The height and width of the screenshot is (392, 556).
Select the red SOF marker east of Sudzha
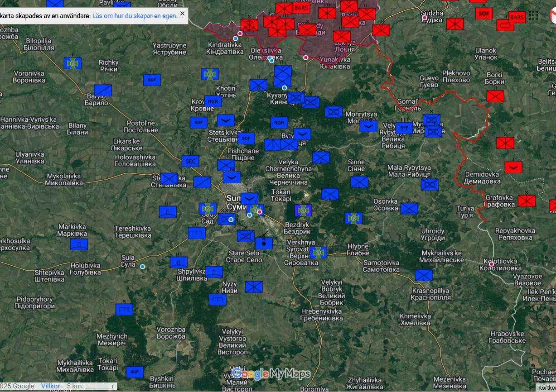pyautogui.click(x=484, y=14)
